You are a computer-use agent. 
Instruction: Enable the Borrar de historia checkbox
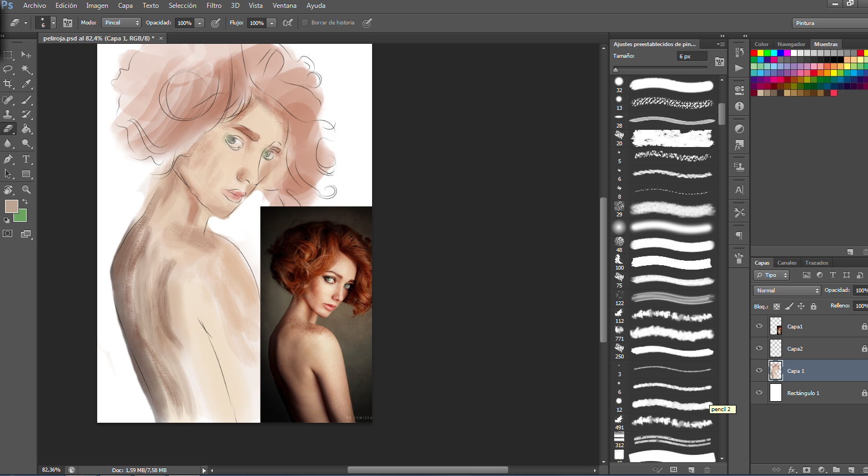305,23
